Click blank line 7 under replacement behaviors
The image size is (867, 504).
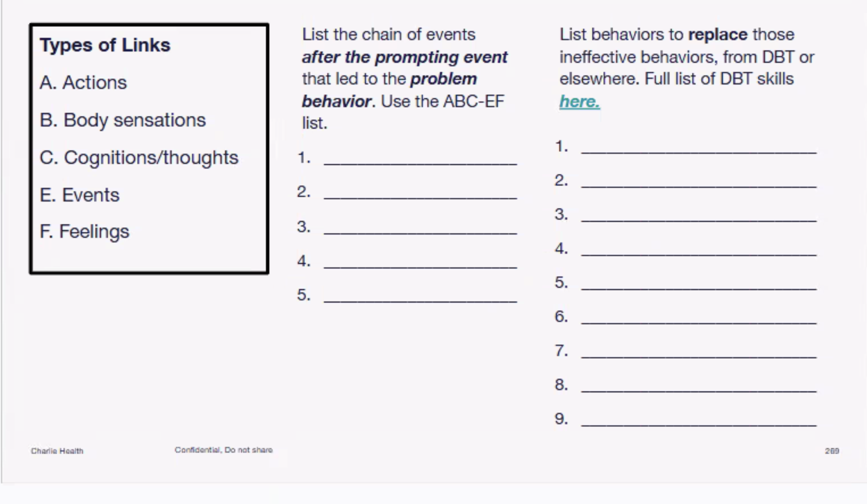pyautogui.click(x=699, y=352)
